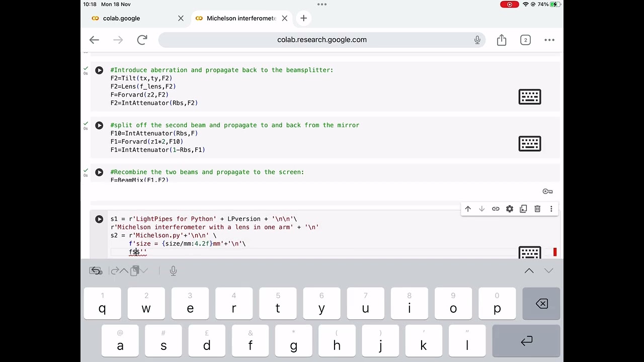This screenshot has width=644, height=362.
Task: Delete the selected cell with trash icon
Action: (x=537, y=209)
